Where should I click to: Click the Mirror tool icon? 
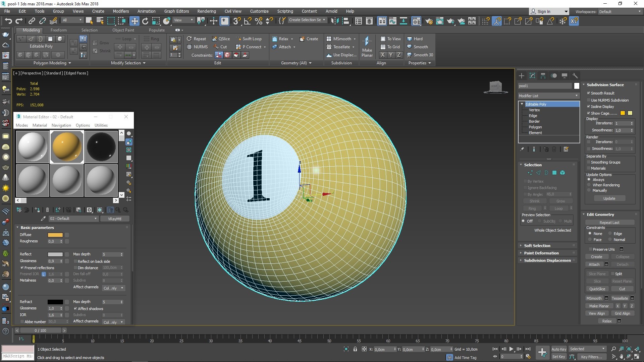pyautogui.click(x=334, y=21)
